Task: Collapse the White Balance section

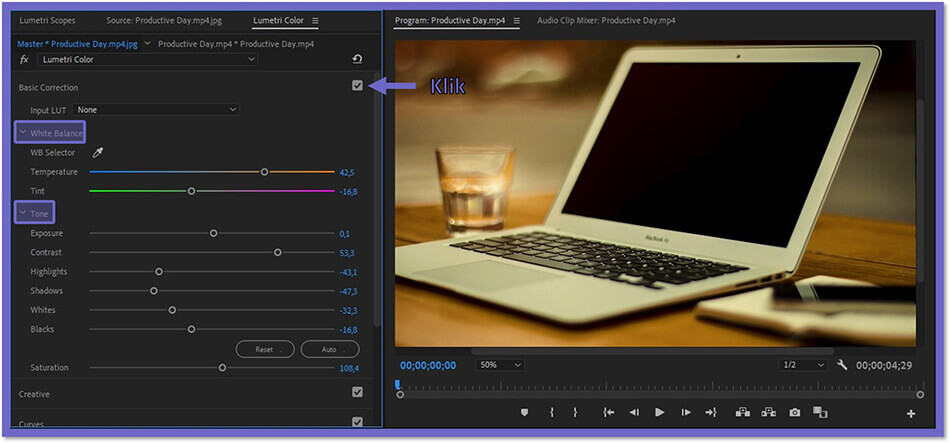Action: tap(23, 132)
